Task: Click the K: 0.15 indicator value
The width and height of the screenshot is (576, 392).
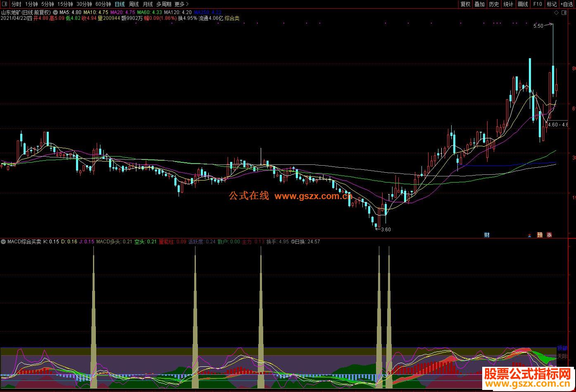Action: click(51, 242)
